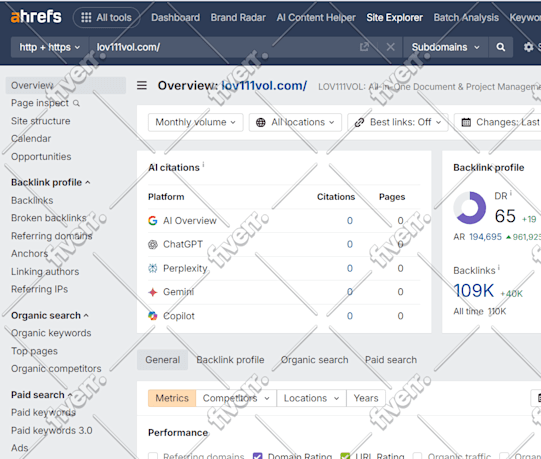
Task: Open the Monthly volume dropdown
Action: click(196, 122)
